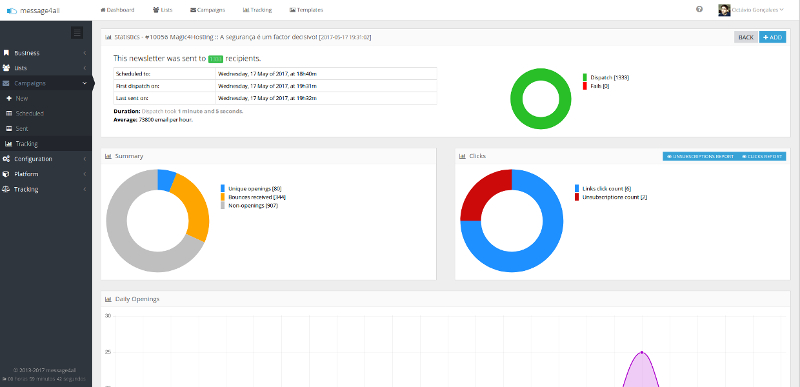Viewport: 800px width, 387px height.
Task: Click the sidebar hamburger menu icon
Action: [77, 33]
